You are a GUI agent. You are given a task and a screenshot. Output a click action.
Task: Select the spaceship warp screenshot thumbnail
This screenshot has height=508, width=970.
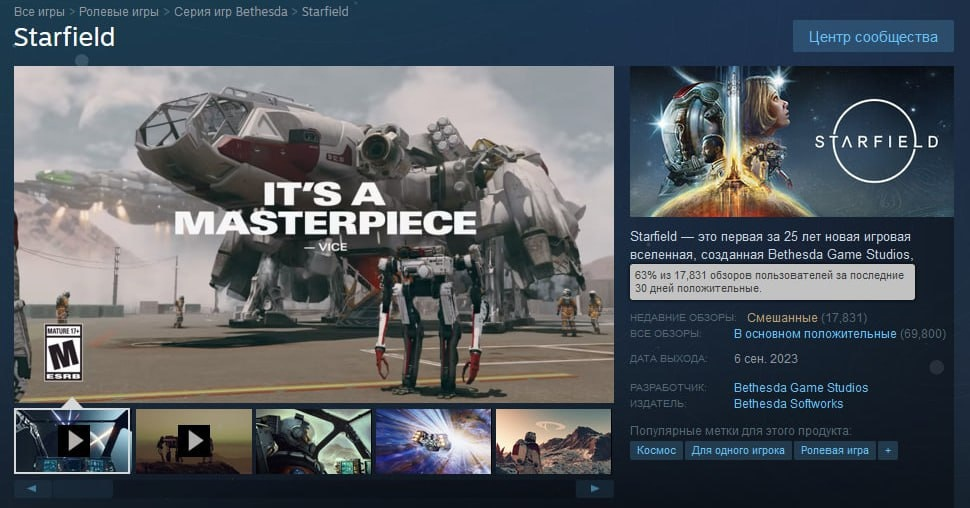[x=434, y=441]
